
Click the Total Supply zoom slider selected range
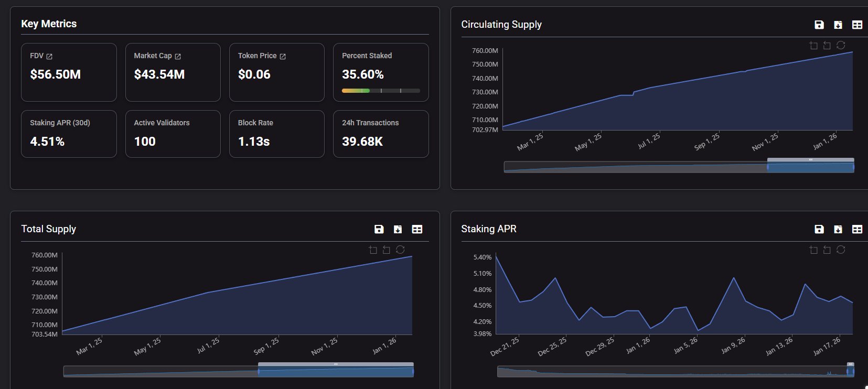tap(336, 372)
